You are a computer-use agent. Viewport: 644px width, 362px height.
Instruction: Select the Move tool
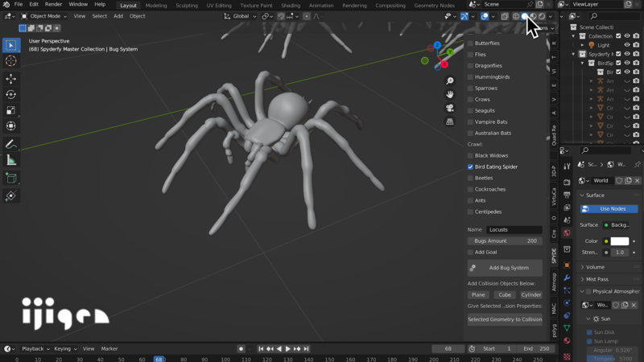tap(11, 78)
